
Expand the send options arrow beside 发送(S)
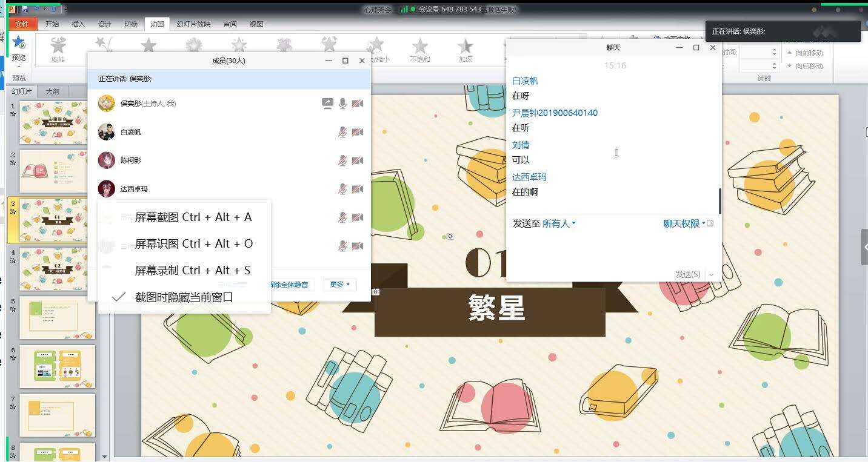(711, 275)
